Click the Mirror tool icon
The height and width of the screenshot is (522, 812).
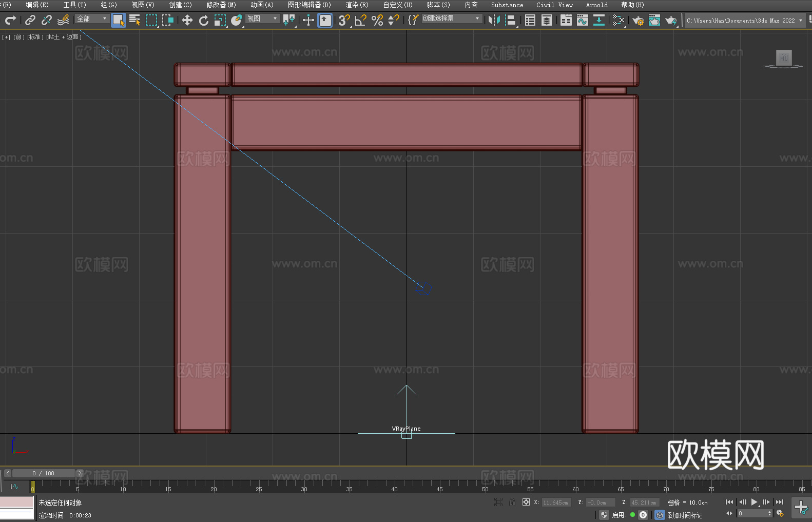[494, 20]
